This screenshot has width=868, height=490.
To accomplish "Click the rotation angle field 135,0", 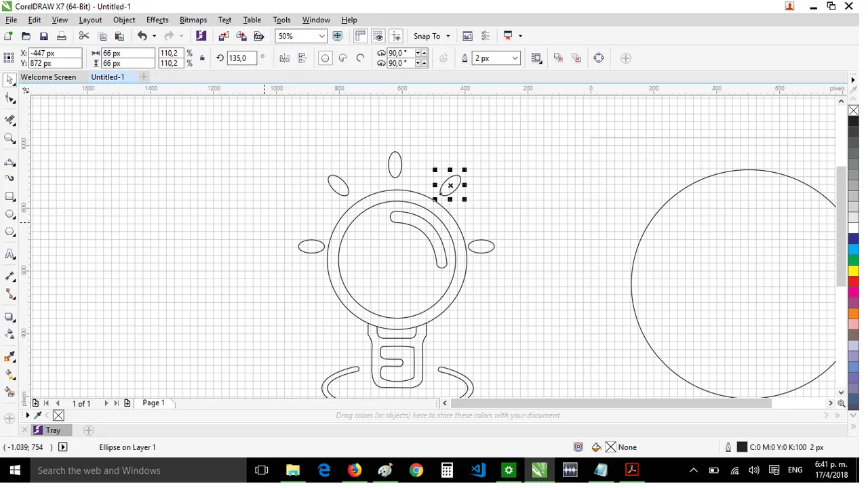I will tap(241, 58).
